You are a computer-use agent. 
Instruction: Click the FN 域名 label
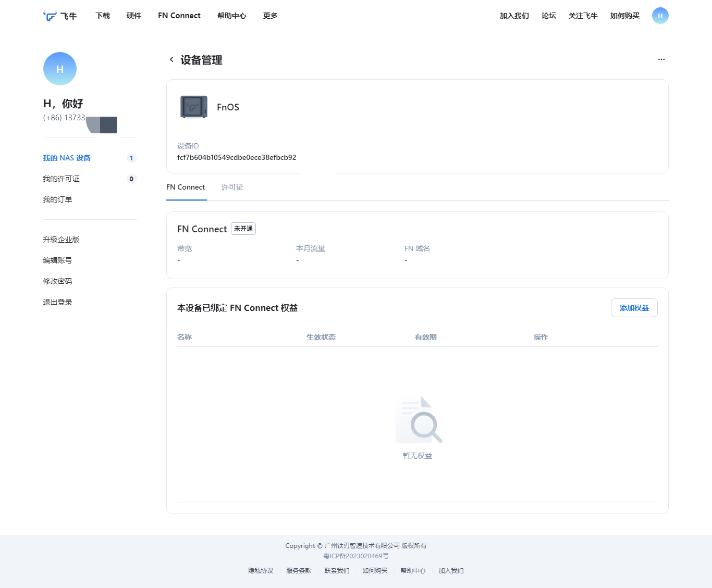pos(417,248)
